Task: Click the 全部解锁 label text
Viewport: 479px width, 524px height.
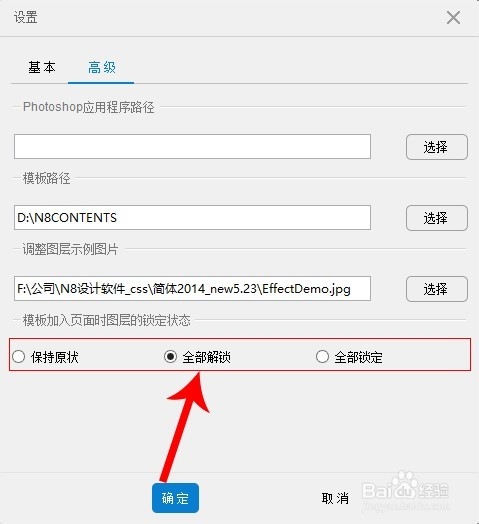Action: coord(206,357)
